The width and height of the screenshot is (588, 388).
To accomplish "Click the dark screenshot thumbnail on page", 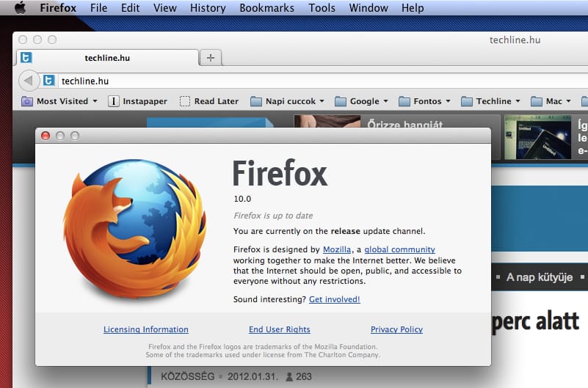I will [538, 137].
